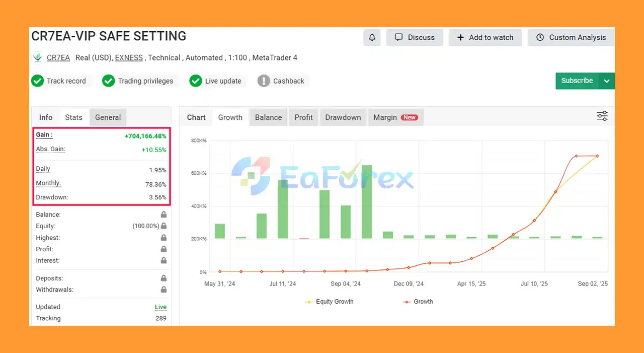The width and height of the screenshot is (644, 353).
Task: Click the 1.95% daily value
Action: (x=157, y=170)
